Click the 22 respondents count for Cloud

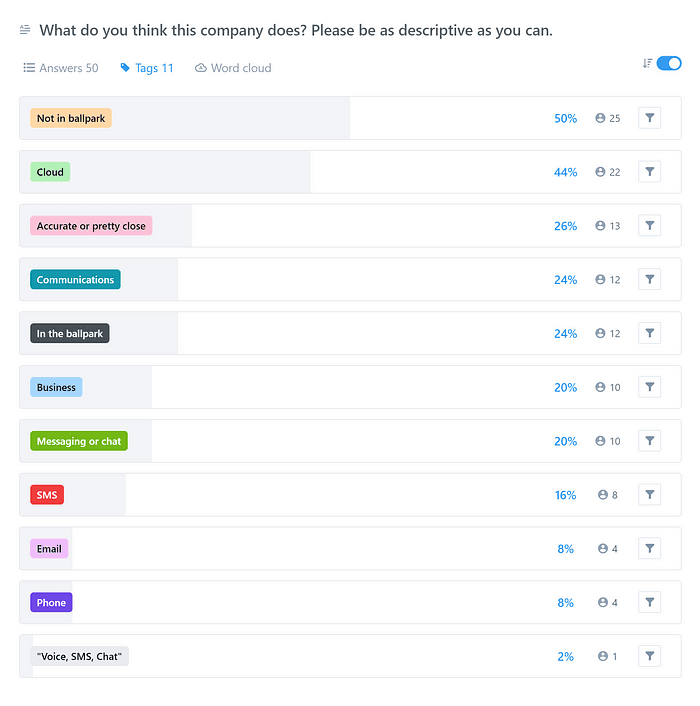608,172
